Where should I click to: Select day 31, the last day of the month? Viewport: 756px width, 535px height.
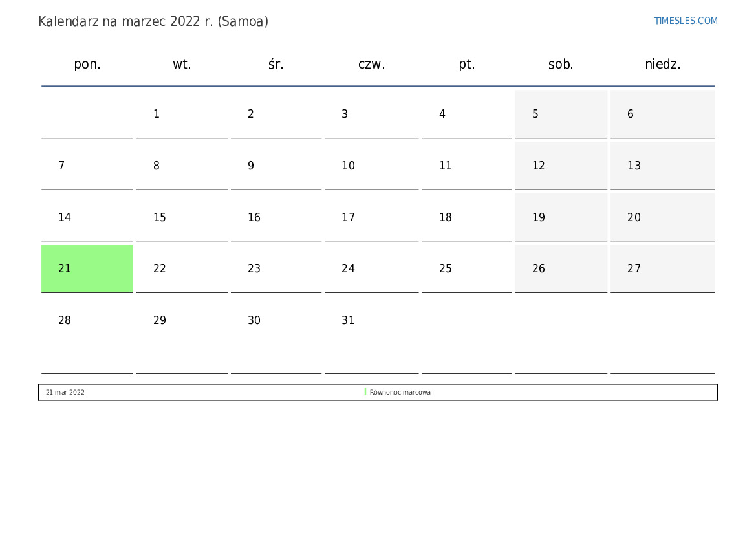pyautogui.click(x=371, y=320)
